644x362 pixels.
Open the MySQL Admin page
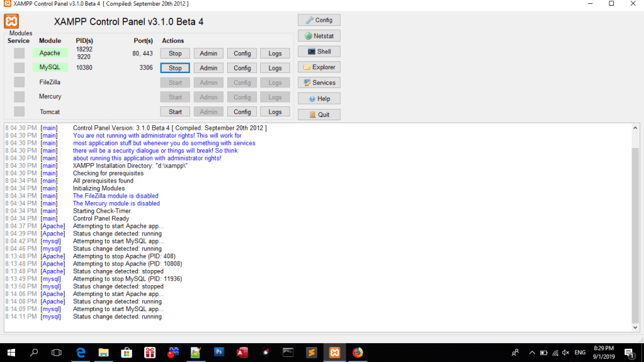tap(208, 68)
